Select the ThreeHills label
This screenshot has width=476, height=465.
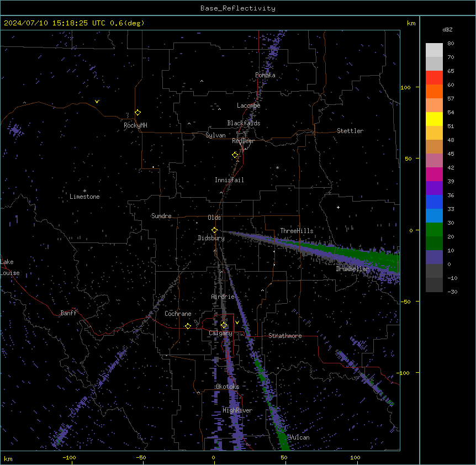point(297,231)
